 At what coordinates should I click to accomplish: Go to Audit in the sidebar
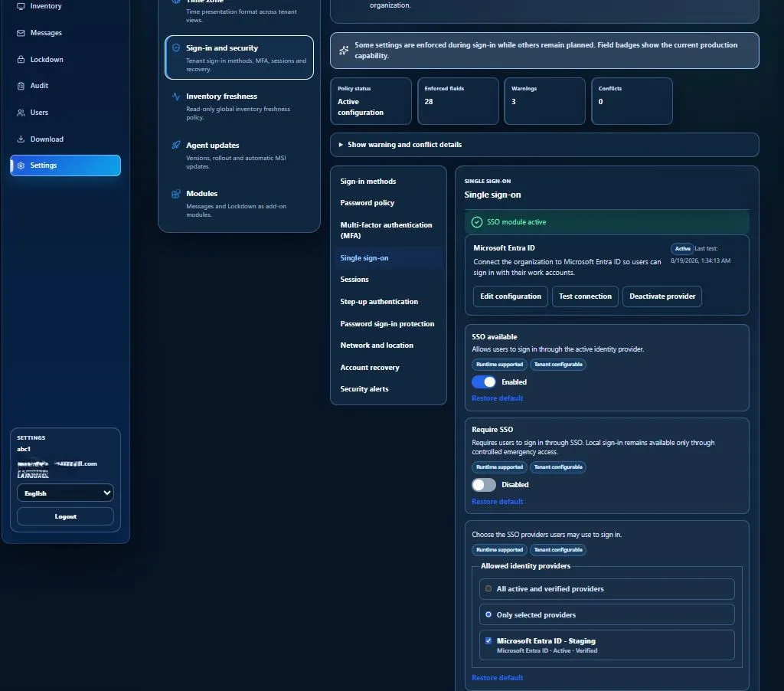(65, 86)
